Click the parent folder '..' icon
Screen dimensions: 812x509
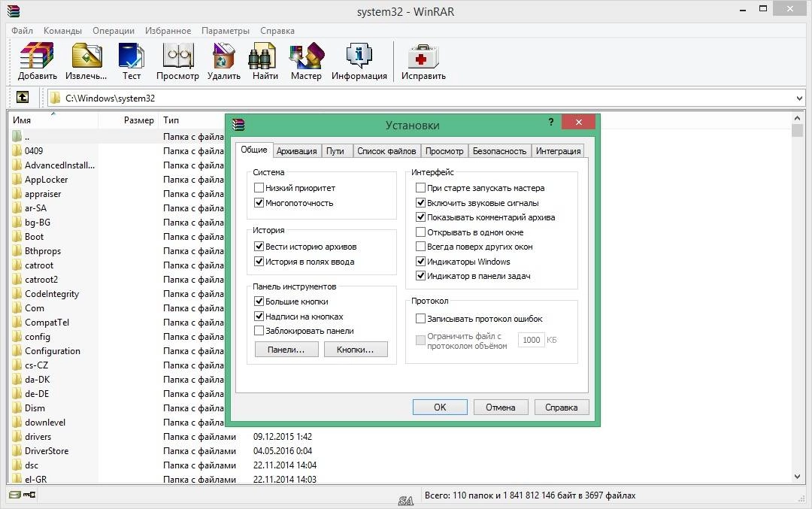17,136
